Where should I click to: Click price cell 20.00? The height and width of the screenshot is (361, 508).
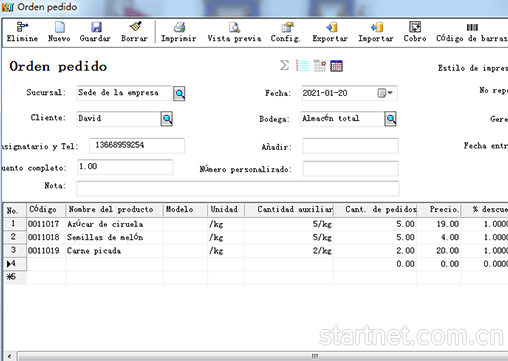coord(439,250)
